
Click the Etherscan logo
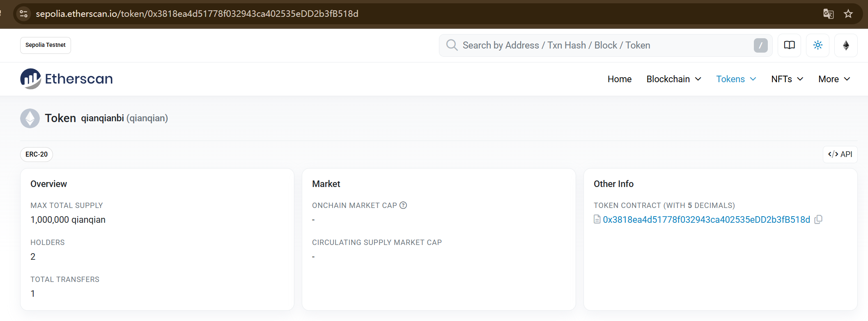[67, 79]
